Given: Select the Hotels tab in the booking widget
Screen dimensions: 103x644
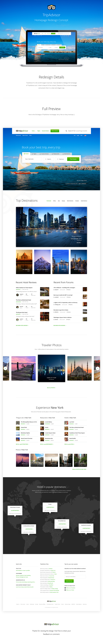Looking at the screenshot, I should pos(26,154).
